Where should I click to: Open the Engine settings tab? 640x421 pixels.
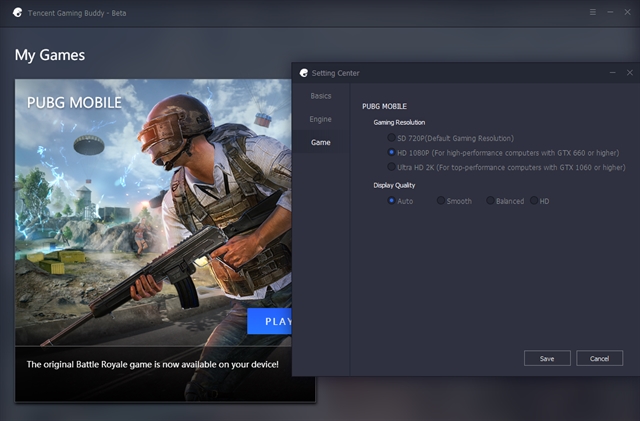321,119
